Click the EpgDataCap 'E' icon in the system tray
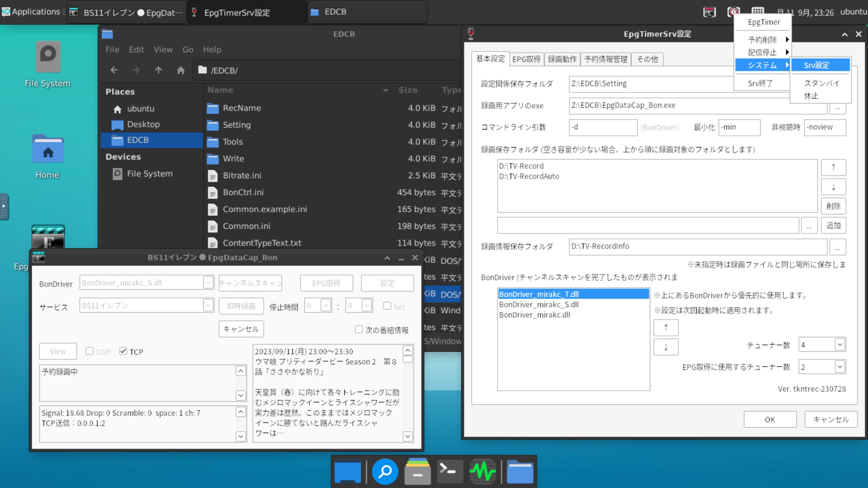The width and height of the screenshot is (868, 488). 709,12
